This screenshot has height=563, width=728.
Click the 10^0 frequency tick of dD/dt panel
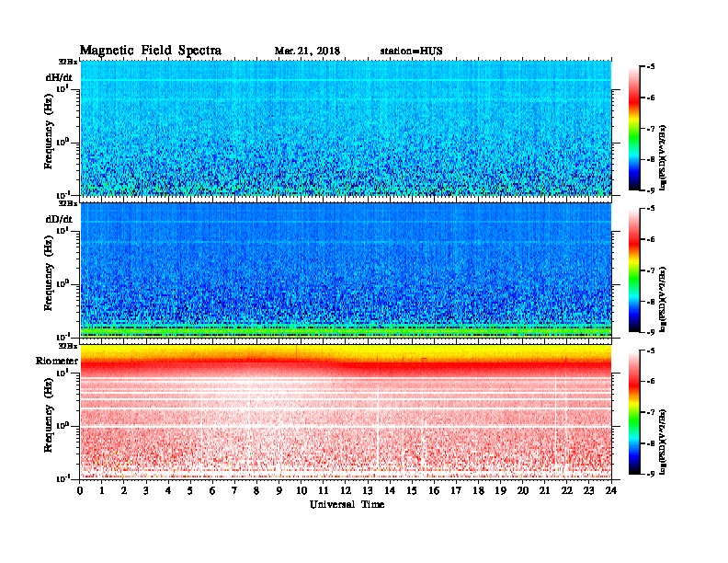pos(63,283)
